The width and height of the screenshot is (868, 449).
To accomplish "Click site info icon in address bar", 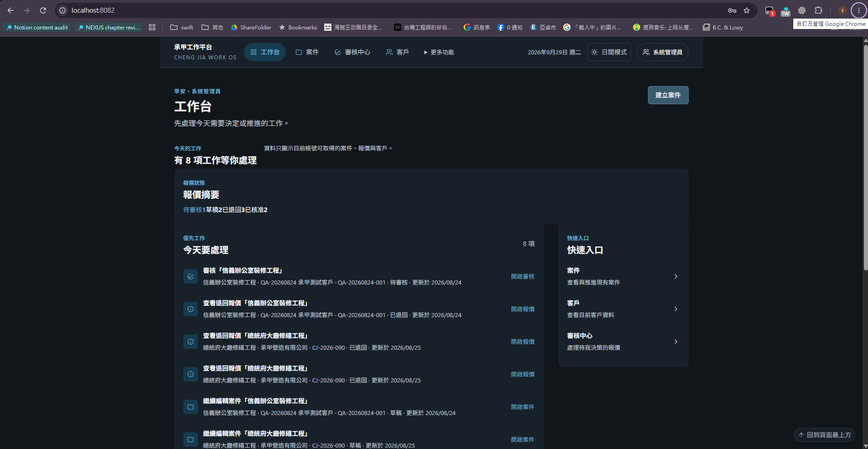I will (x=63, y=10).
